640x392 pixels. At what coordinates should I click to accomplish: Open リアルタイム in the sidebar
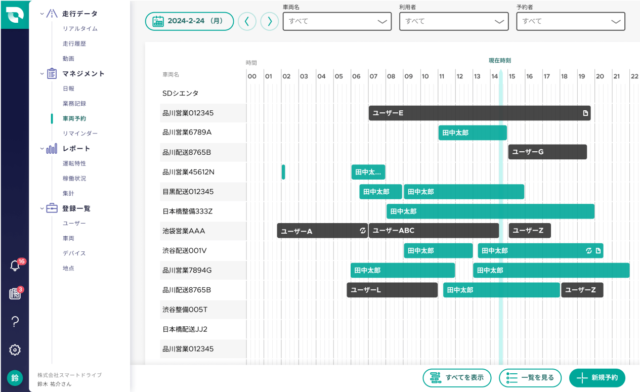click(80, 29)
